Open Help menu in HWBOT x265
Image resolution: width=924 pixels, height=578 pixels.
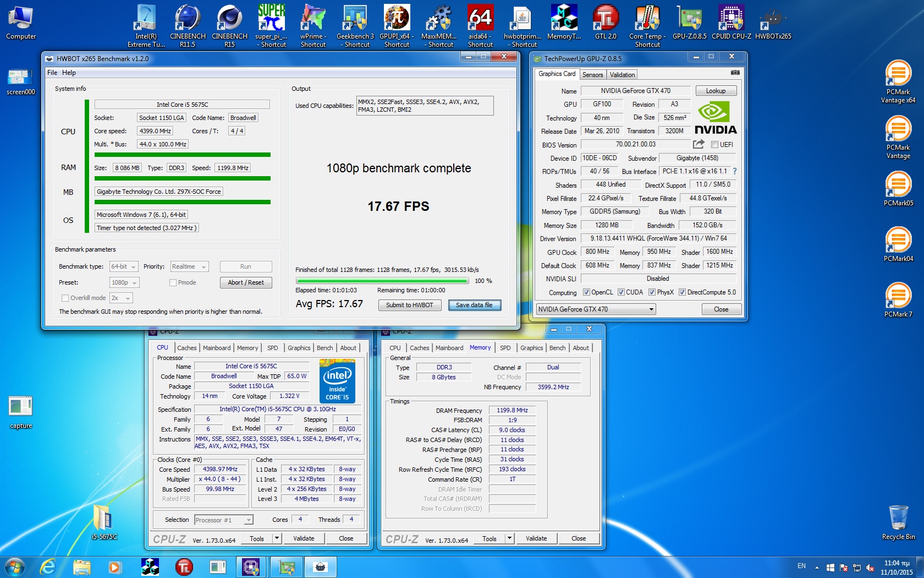(69, 73)
